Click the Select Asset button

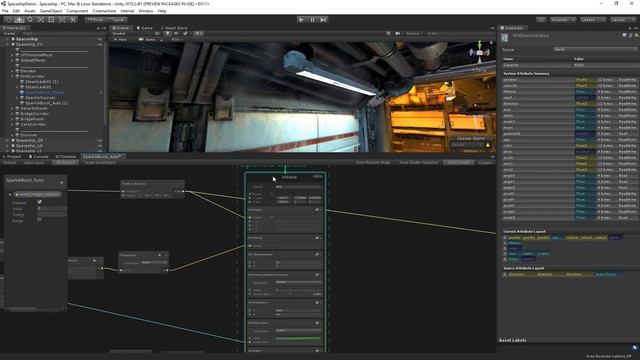pyautogui.click(x=34, y=162)
